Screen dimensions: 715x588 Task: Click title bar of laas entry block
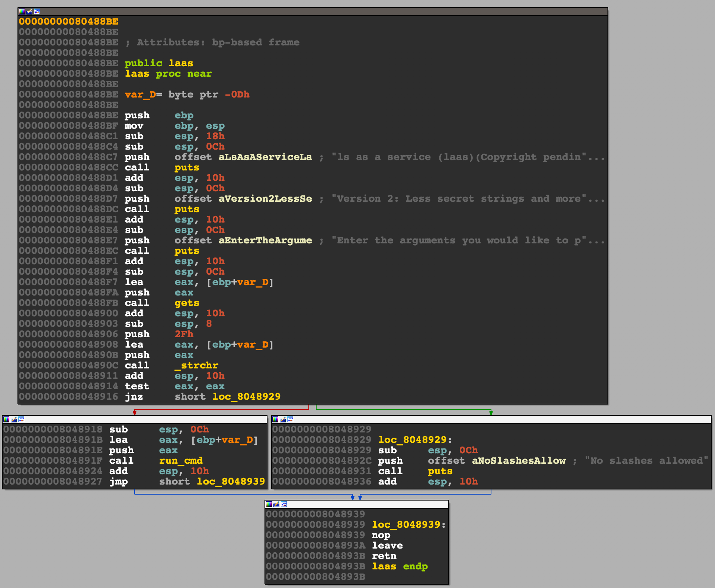(313, 12)
